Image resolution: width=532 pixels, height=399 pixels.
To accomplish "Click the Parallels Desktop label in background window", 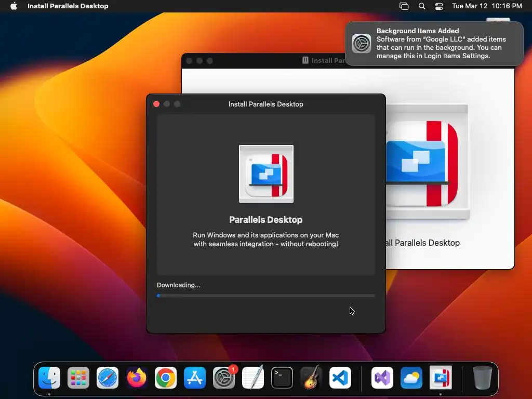I will 423,243.
